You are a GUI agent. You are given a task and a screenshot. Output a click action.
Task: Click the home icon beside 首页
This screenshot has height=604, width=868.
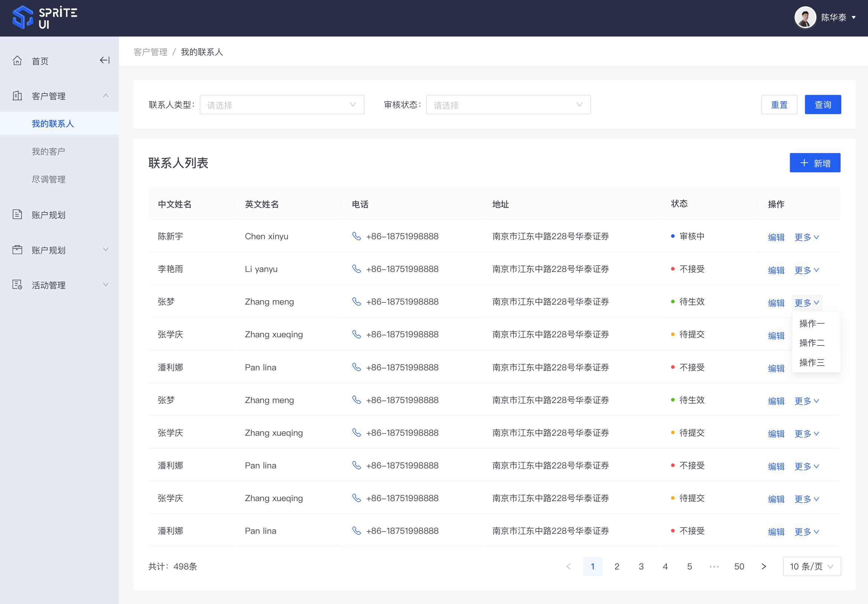pos(17,61)
